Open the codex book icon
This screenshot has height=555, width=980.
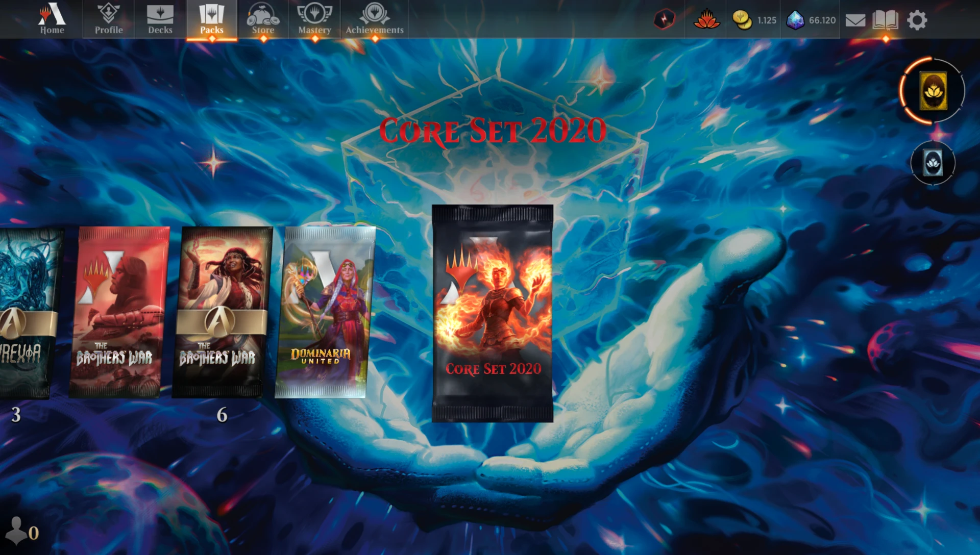[x=886, y=20]
